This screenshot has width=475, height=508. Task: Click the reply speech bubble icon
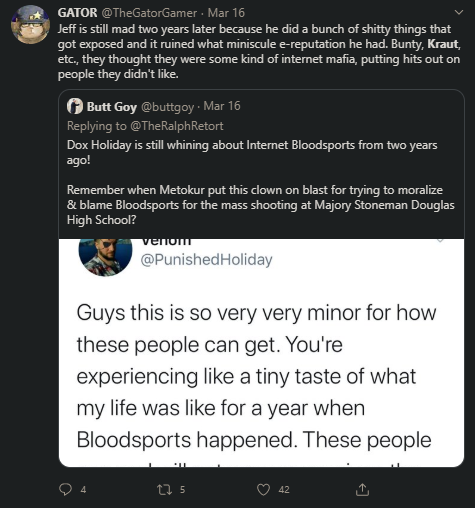click(65, 489)
